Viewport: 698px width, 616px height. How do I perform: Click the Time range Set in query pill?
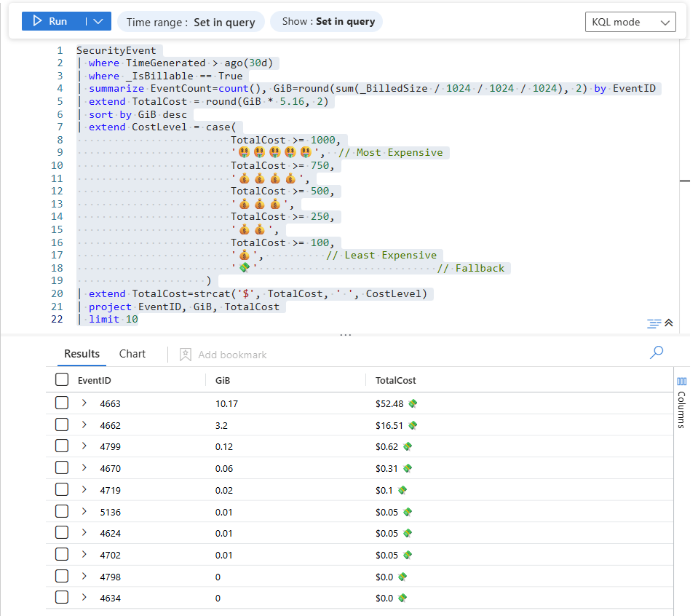[191, 22]
